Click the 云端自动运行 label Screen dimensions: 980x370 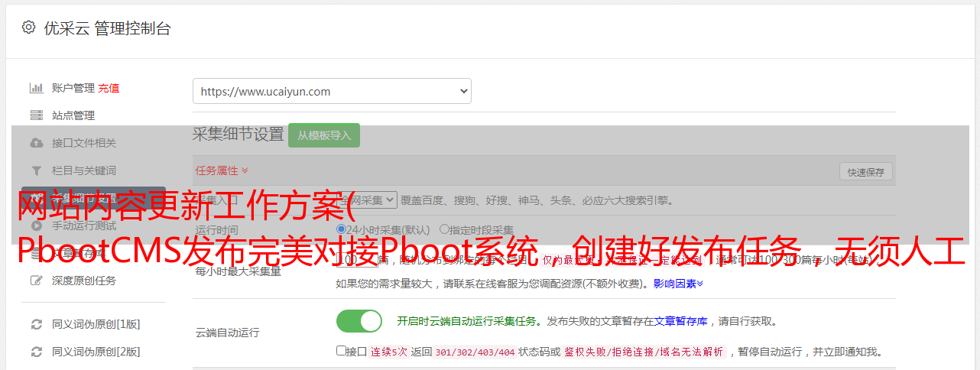click(x=227, y=333)
